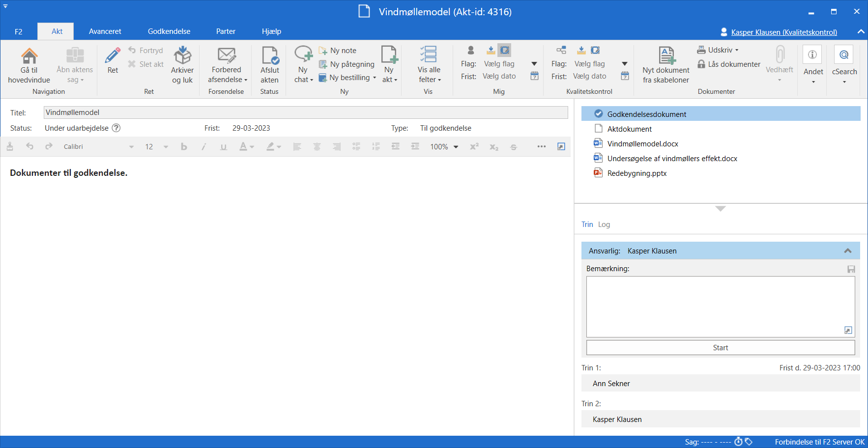Switch to Avanceret tab
Image resolution: width=868 pixels, height=448 pixels.
[105, 31]
